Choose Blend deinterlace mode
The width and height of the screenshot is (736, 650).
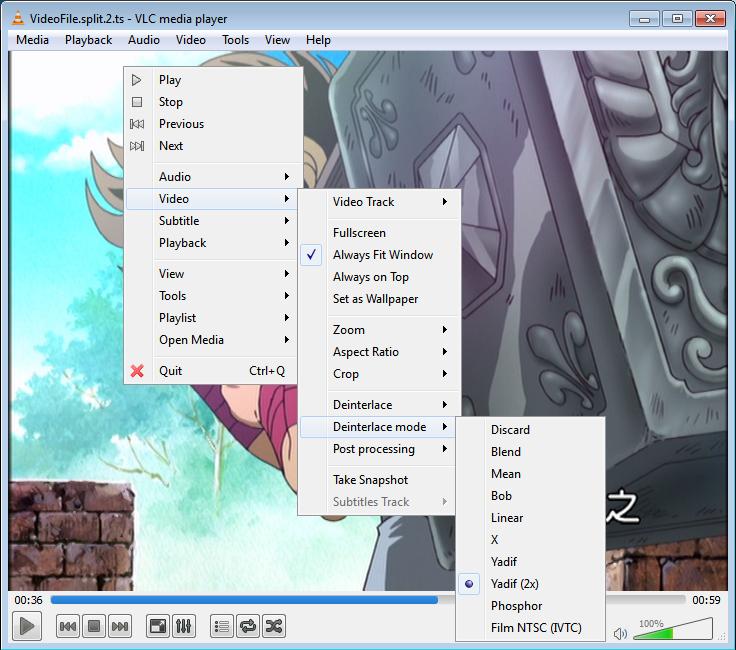click(530, 452)
